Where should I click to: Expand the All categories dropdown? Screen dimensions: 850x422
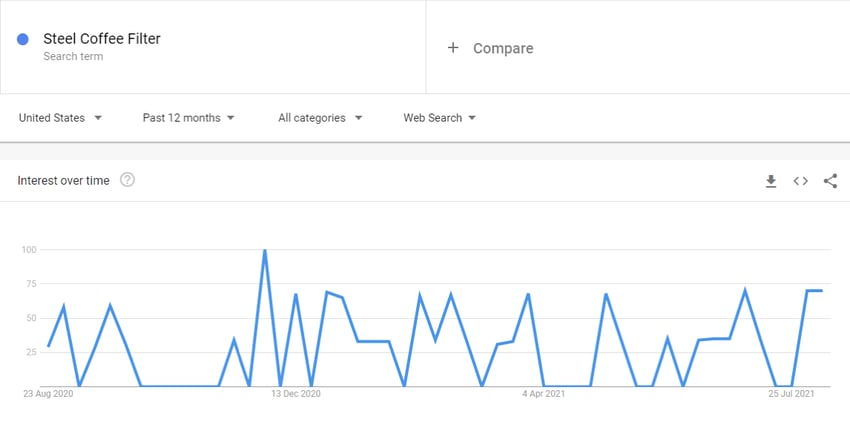320,118
